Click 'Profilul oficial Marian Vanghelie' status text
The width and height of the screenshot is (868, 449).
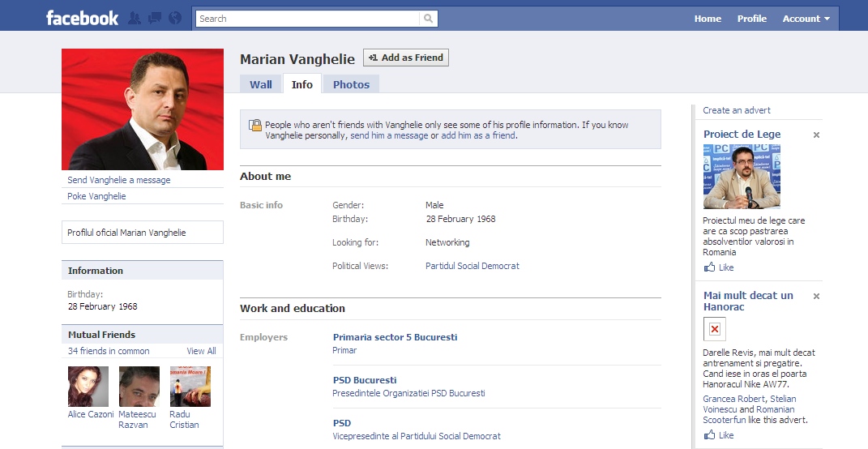tap(126, 233)
